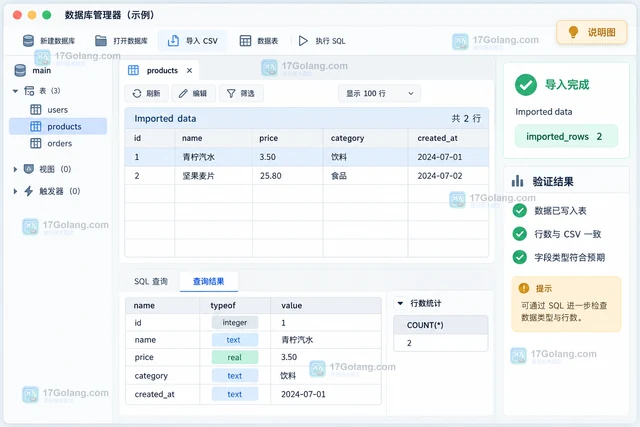Switch to the 查询结果 tab

pyautogui.click(x=209, y=281)
